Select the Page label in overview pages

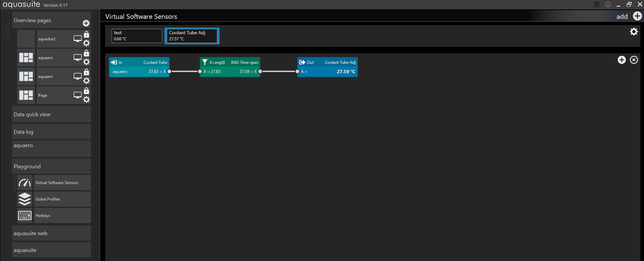pyautogui.click(x=43, y=95)
